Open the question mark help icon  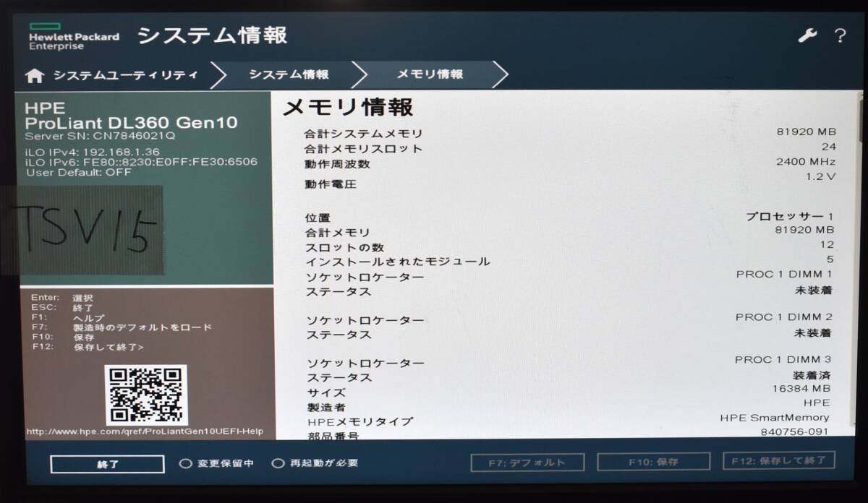click(840, 35)
